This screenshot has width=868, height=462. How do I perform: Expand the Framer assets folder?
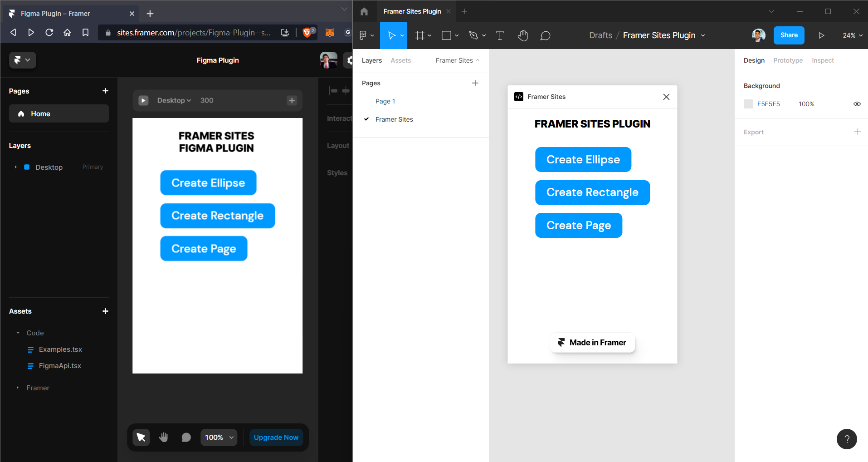[18, 388]
